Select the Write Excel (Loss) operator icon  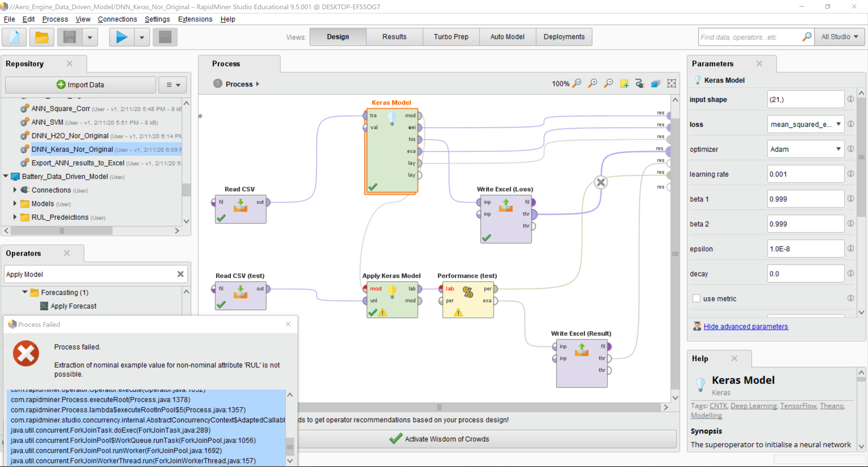pos(506,205)
